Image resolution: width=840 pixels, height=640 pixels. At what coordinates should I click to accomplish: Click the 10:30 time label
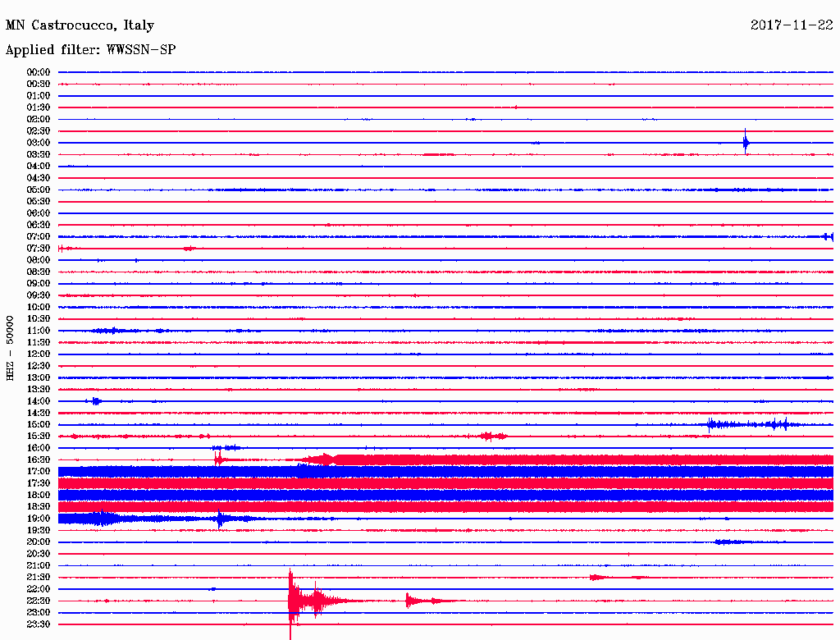point(39,319)
